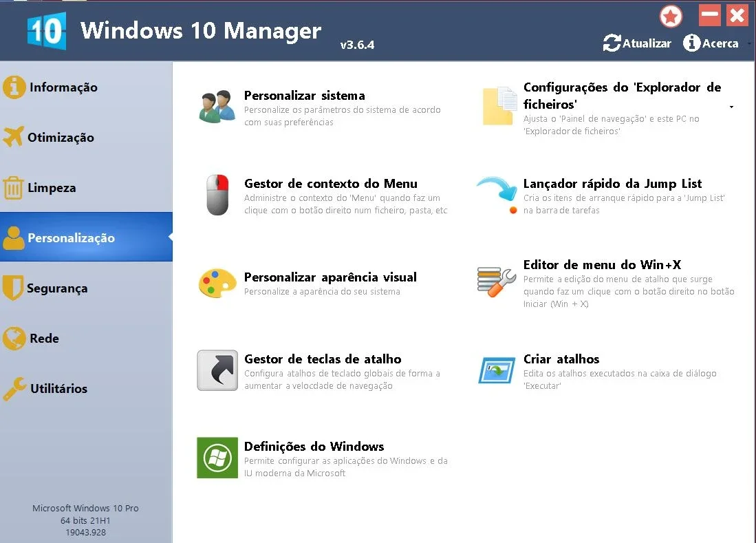Click the Segurança shield icon

point(12,288)
